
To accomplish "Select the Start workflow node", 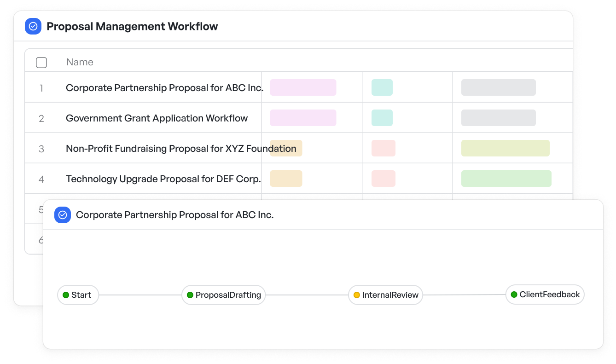I will tap(78, 295).
